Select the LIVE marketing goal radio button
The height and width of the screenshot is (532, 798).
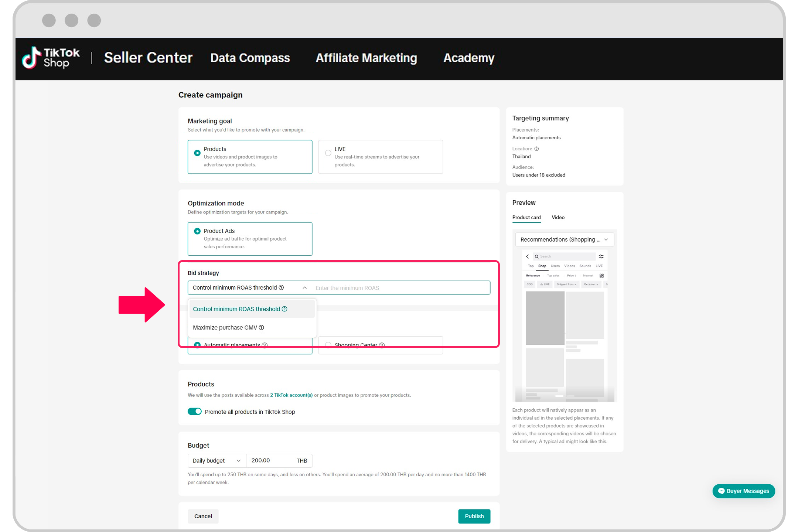coord(328,153)
